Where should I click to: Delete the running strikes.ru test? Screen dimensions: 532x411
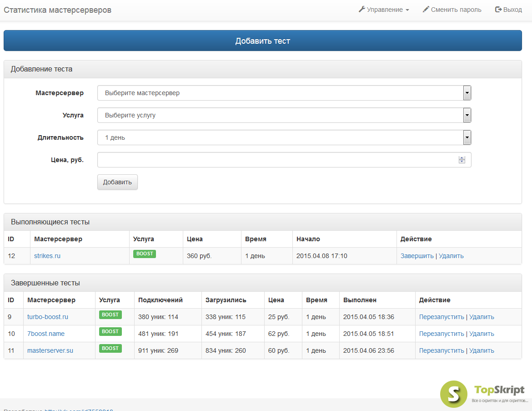pos(451,256)
